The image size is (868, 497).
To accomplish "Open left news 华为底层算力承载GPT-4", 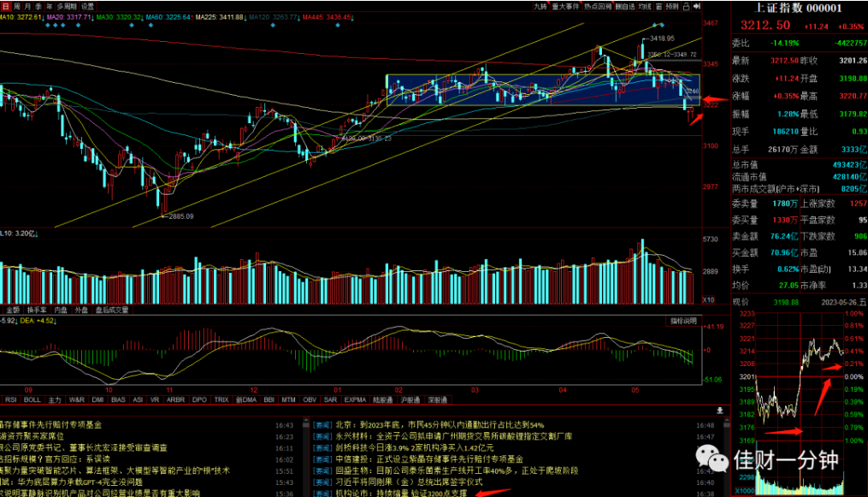I will click(x=72, y=482).
